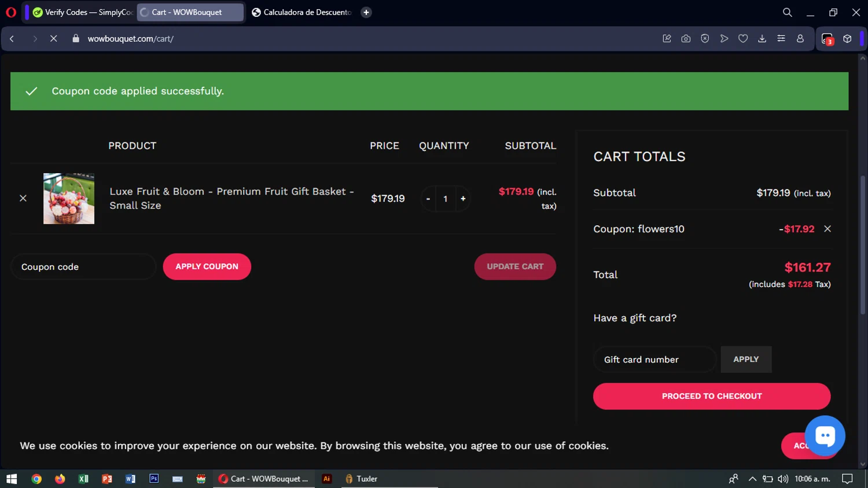Screen dimensions: 868x488
Task: Switch to Calculadora de Descuento tab
Action: click(x=301, y=12)
